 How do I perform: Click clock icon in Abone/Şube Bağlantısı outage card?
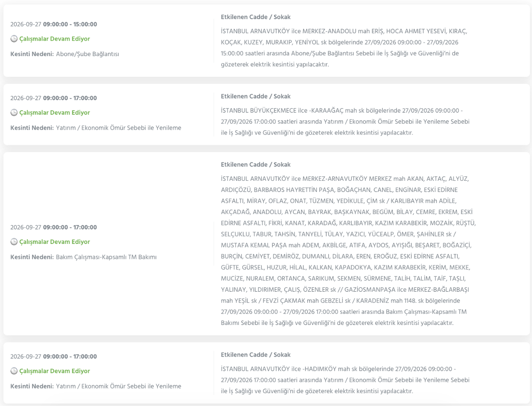14,39
